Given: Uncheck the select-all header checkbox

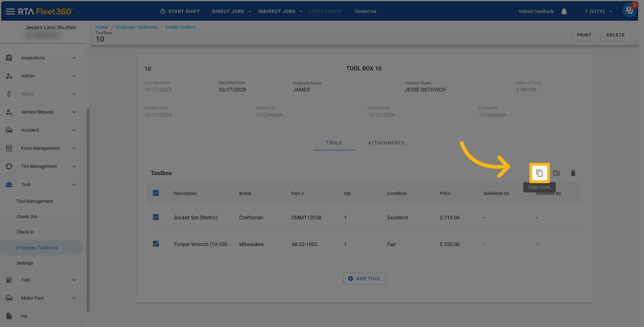Looking at the screenshot, I should coord(156,193).
